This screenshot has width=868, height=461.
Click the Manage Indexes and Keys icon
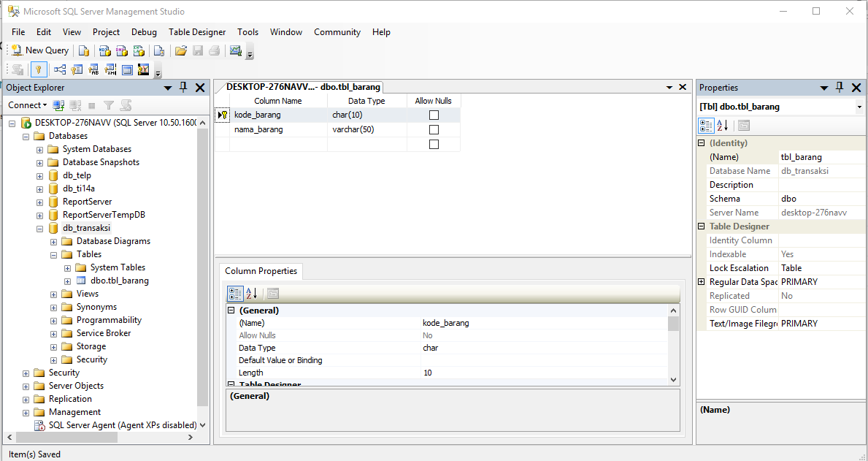click(75, 69)
